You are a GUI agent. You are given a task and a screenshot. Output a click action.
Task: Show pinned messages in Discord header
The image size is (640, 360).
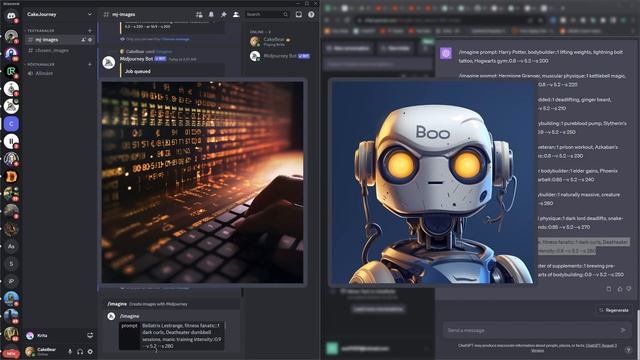coord(224,14)
